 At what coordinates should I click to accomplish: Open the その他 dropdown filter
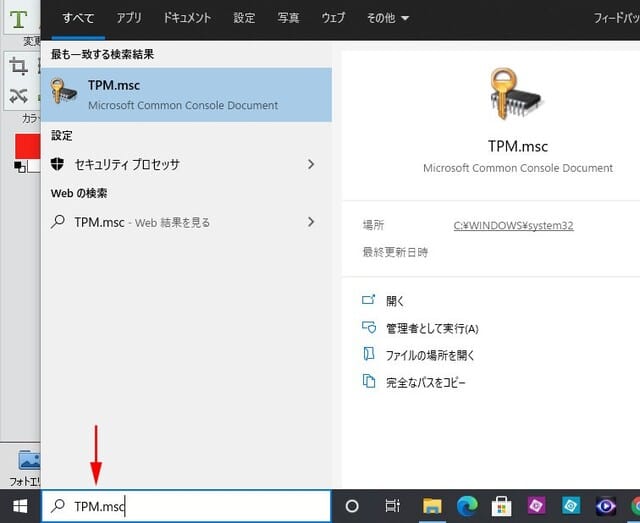(x=388, y=18)
